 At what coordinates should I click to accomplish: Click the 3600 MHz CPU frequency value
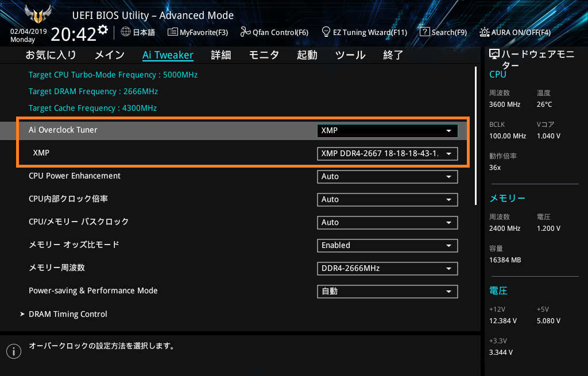click(505, 104)
